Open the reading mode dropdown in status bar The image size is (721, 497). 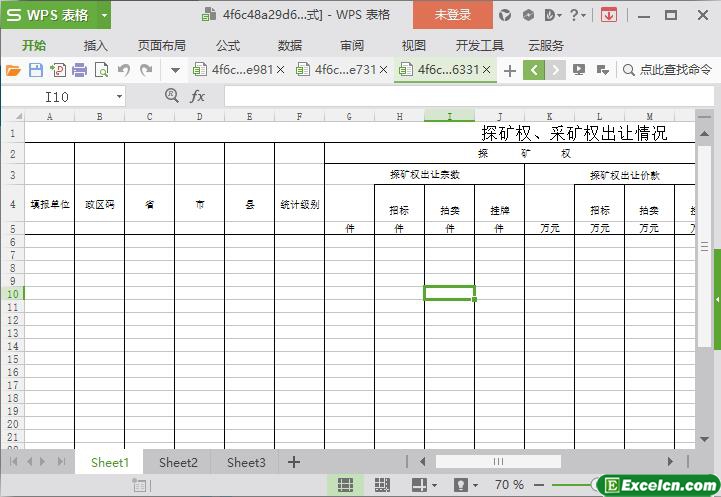[x=435, y=485]
